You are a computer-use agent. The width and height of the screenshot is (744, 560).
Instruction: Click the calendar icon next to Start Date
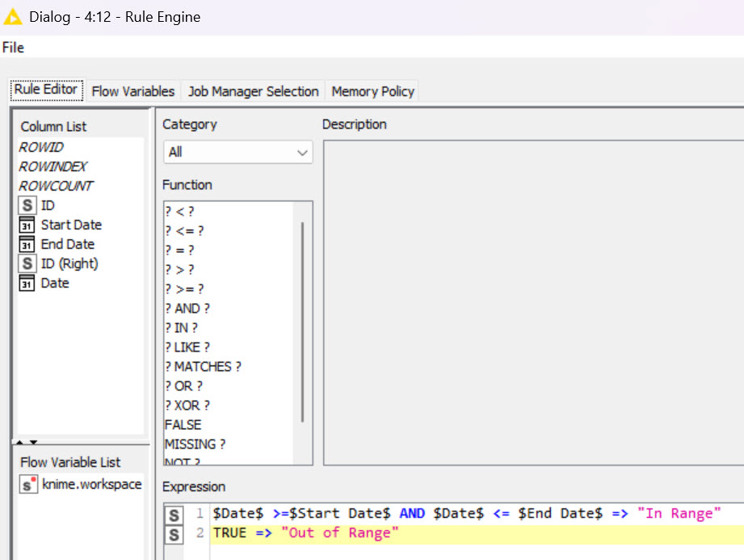27,225
